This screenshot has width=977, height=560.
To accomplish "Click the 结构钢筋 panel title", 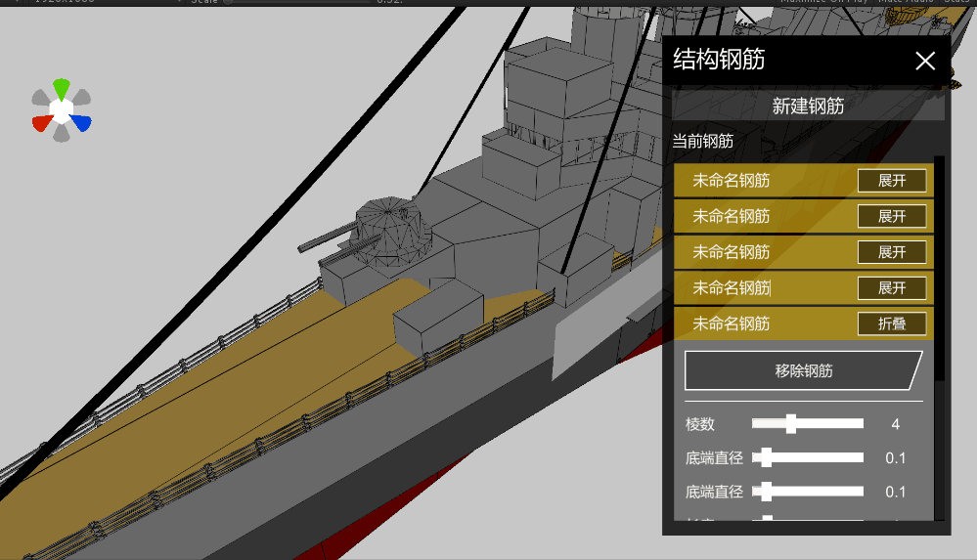I will (719, 60).
